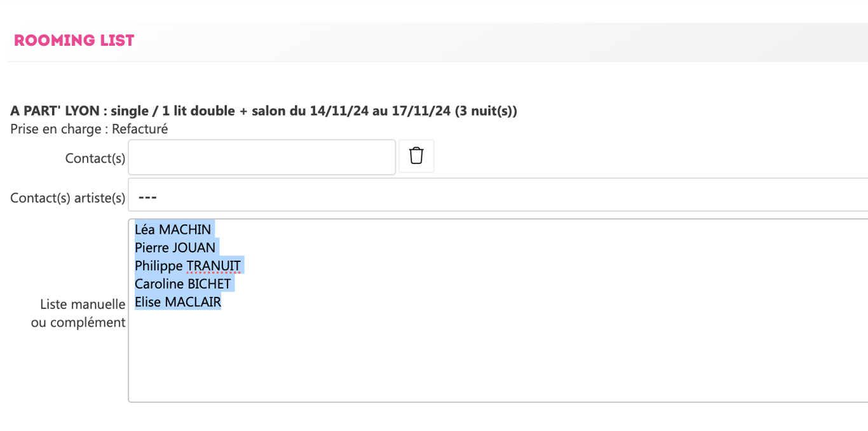Click the (3 nuit(s)) text in title

tap(486, 111)
